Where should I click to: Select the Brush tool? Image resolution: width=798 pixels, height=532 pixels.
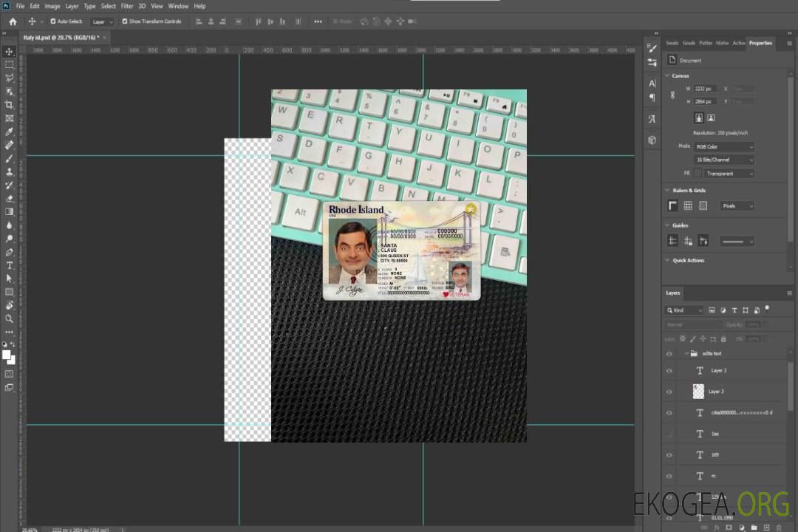pyautogui.click(x=9, y=158)
